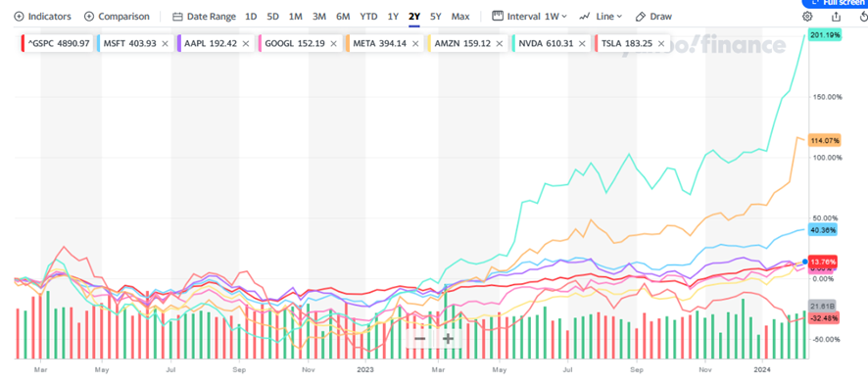Select the 2Y range

pyautogui.click(x=414, y=16)
